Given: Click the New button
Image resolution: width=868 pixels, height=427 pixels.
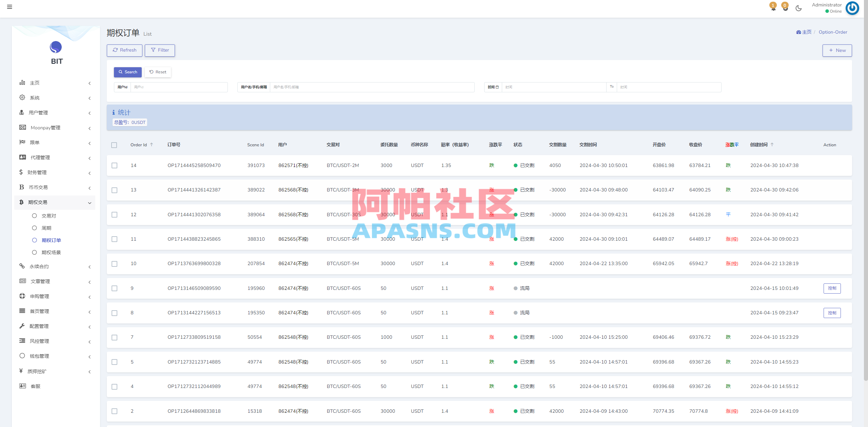Looking at the screenshot, I should (837, 50).
